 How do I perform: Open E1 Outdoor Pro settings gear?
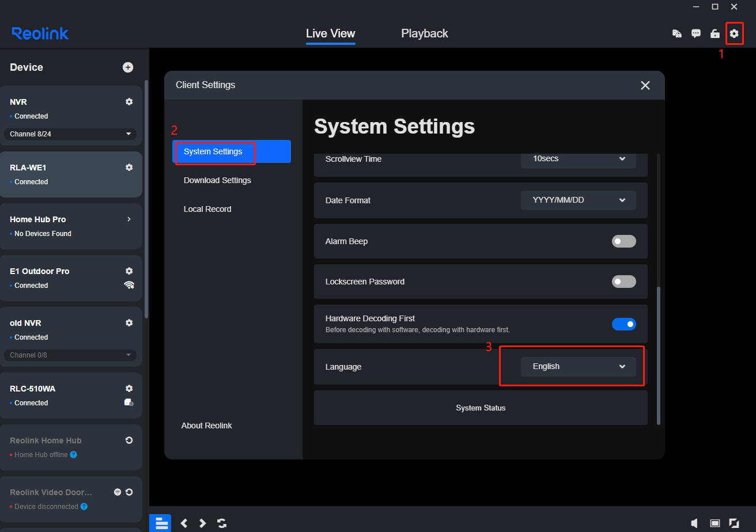point(129,271)
